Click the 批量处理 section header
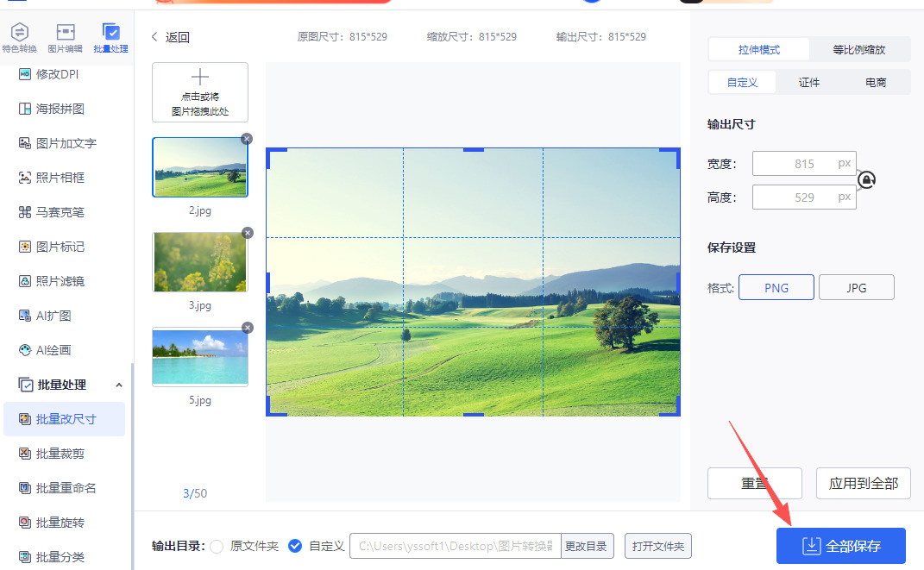 [62, 385]
